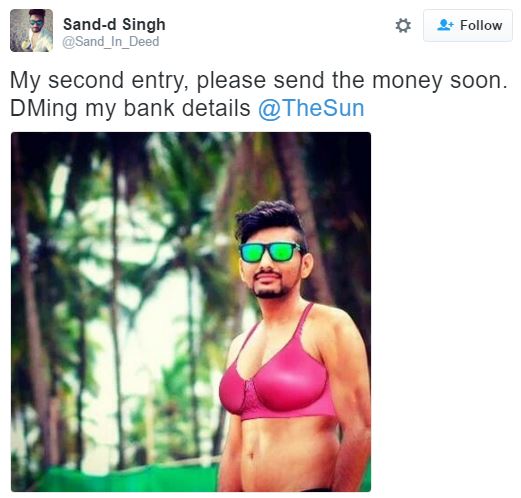Open Sand-d Singh's profile avatar

[x=31, y=30]
